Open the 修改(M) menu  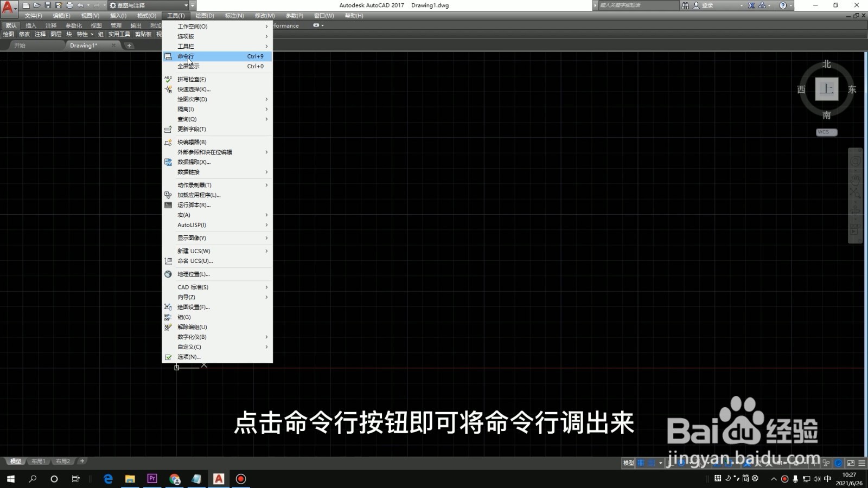(265, 16)
